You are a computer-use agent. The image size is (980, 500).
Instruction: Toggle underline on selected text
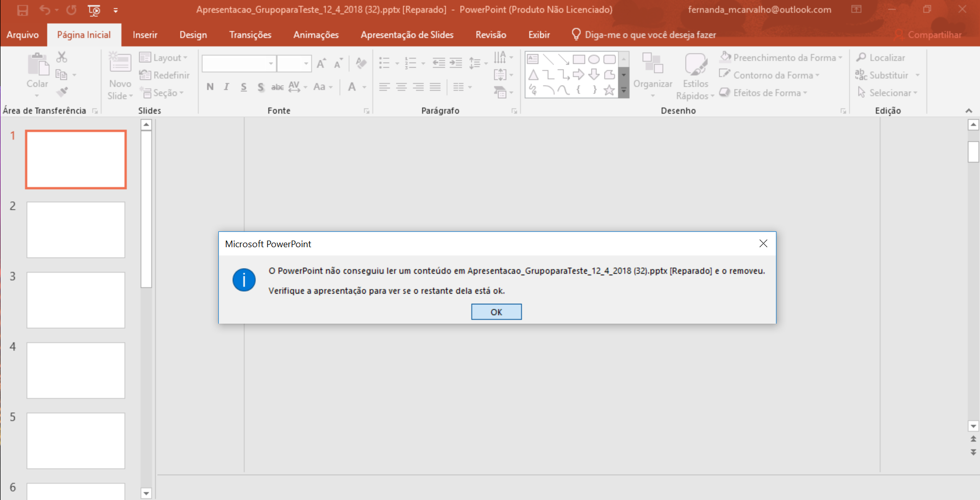tap(243, 87)
